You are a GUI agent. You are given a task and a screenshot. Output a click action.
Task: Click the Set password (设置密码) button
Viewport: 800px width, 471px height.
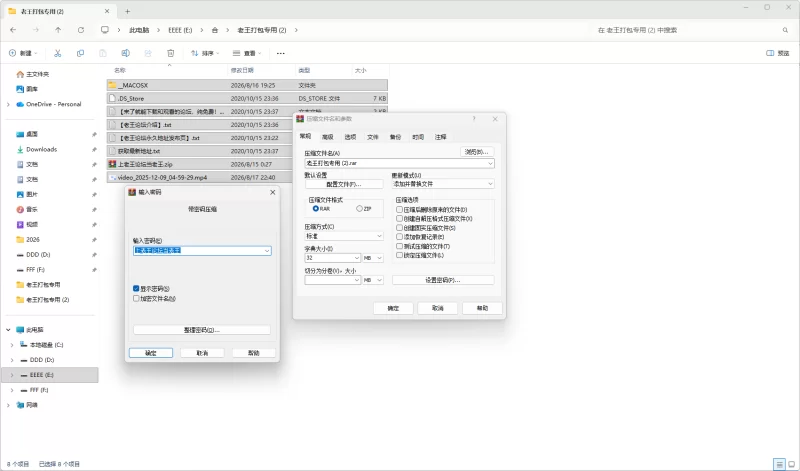tap(443, 280)
